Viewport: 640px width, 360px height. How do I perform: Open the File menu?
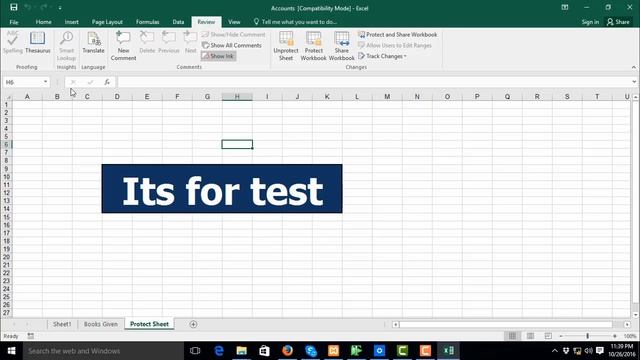tap(14, 22)
